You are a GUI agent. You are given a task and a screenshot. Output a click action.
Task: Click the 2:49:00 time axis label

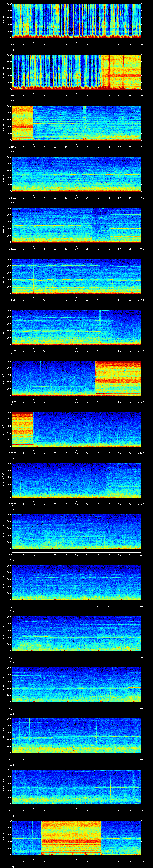click(x=12, y=300)
